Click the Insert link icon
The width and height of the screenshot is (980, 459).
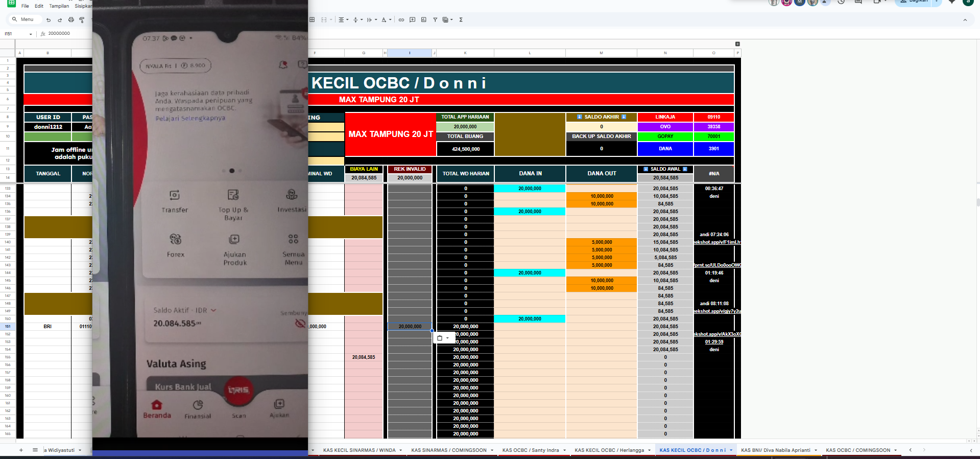[x=401, y=20]
